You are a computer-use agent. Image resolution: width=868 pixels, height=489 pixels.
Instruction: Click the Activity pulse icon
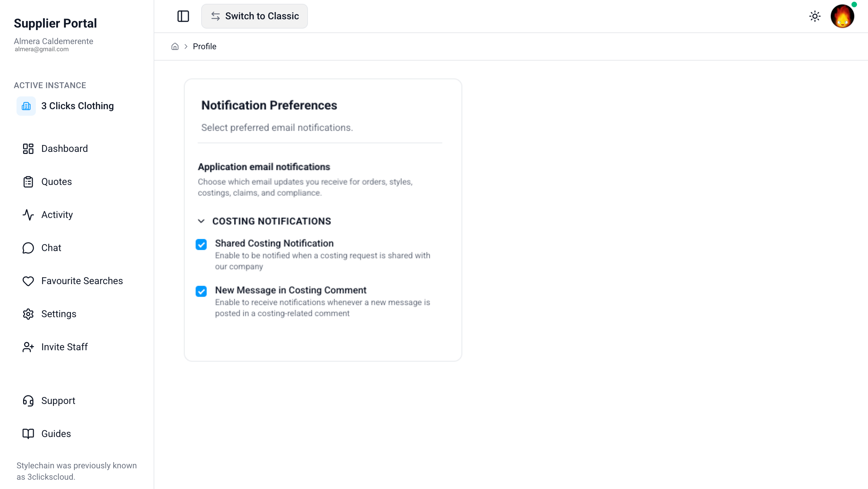coord(28,215)
